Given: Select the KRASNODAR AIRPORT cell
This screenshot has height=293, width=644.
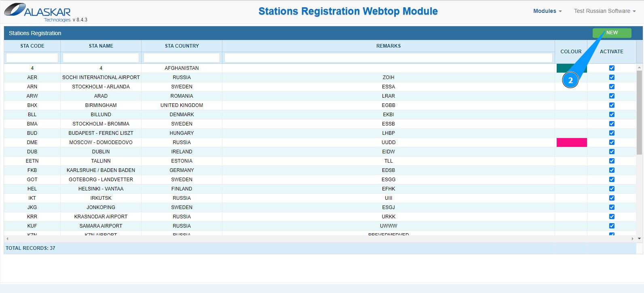Looking at the screenshot, I should (x=101, y=217).
